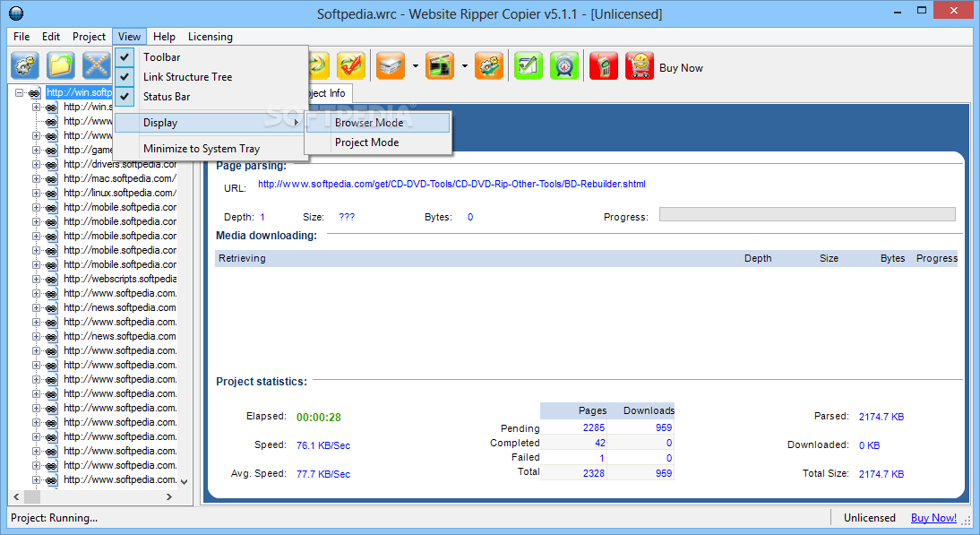Choose Minimize to System Tray
980x535 pixels.
202,149
